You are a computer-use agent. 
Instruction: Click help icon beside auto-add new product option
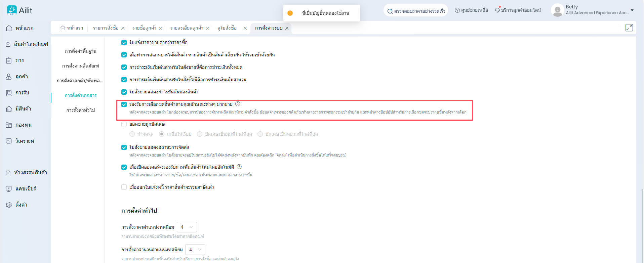tap(239, 167)
